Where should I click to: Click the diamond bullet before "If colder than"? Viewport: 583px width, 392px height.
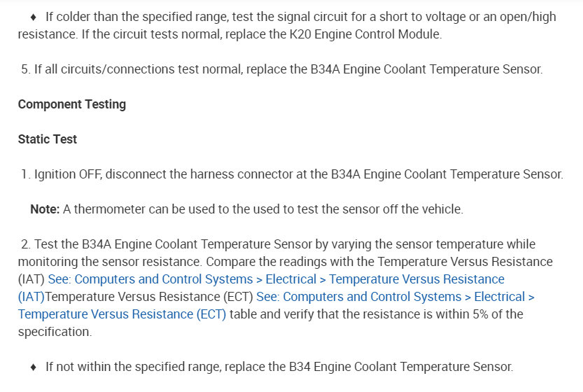pyautogui.click(x=34, y=17)
